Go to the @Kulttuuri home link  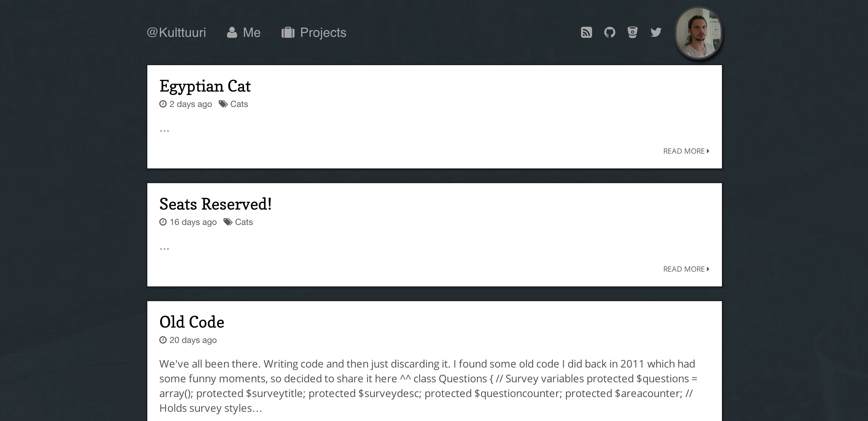point(176,32)
